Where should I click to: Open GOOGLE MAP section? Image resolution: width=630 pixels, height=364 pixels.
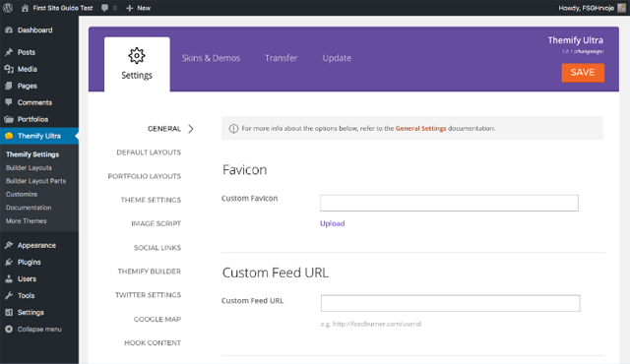pos(157,319)
